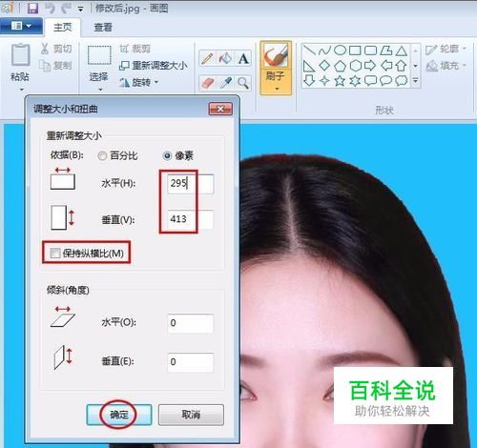The height and width of the screenshot is (448, 477).
Task: Open the Select dropdown arrow
Action: pyautogui.click(x=100, y=90)
